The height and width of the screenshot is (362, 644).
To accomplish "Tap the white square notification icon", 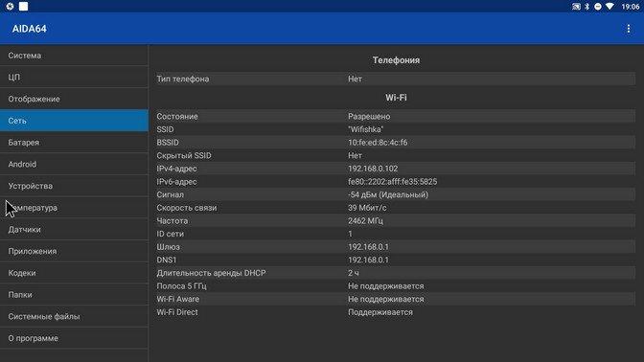I will pos(23,6).
